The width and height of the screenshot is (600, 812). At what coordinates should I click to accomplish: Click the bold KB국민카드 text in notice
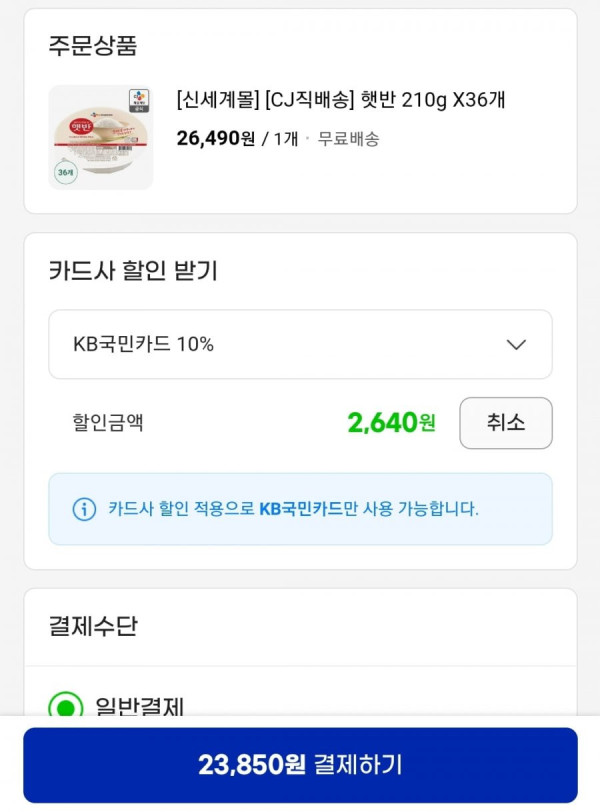tap(301, 509)
